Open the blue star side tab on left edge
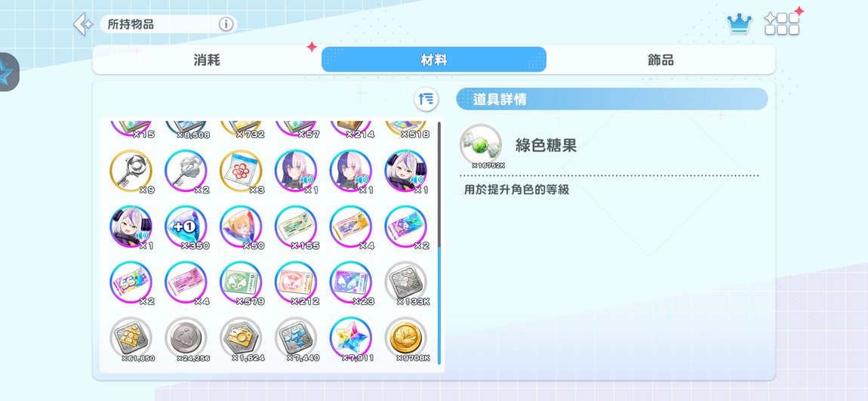Image resolution: width=868 pixels, height=401 pixels. click(x=8, y=72)
